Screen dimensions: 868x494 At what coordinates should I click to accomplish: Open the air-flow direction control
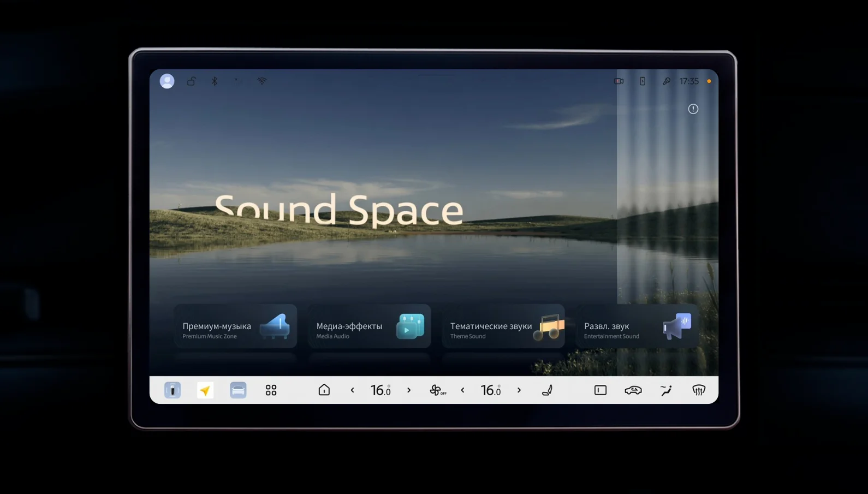coord(666,390)
